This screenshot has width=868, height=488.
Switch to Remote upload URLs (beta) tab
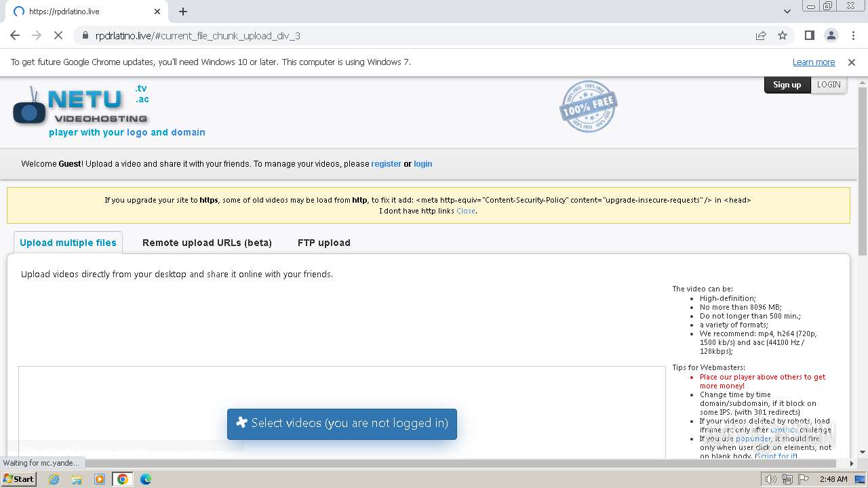point(207,243)
